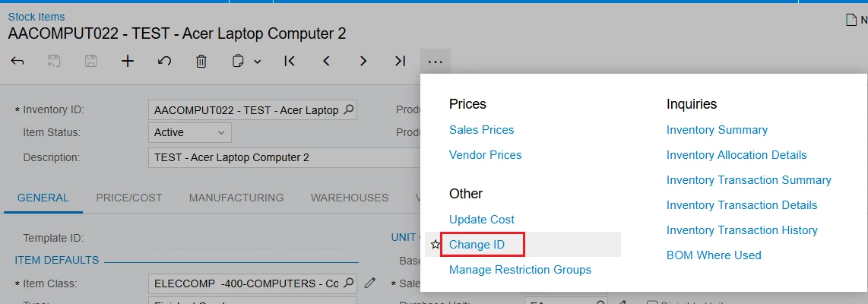Open Inventory Allocation Details inquiry
This screenshot has width=868, height=304.
[x=737, y=154]
